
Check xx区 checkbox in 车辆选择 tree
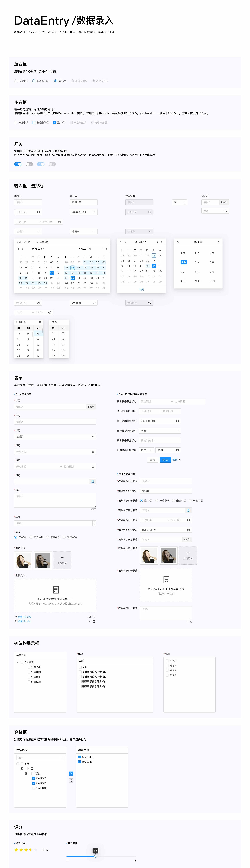coord(26,769)
